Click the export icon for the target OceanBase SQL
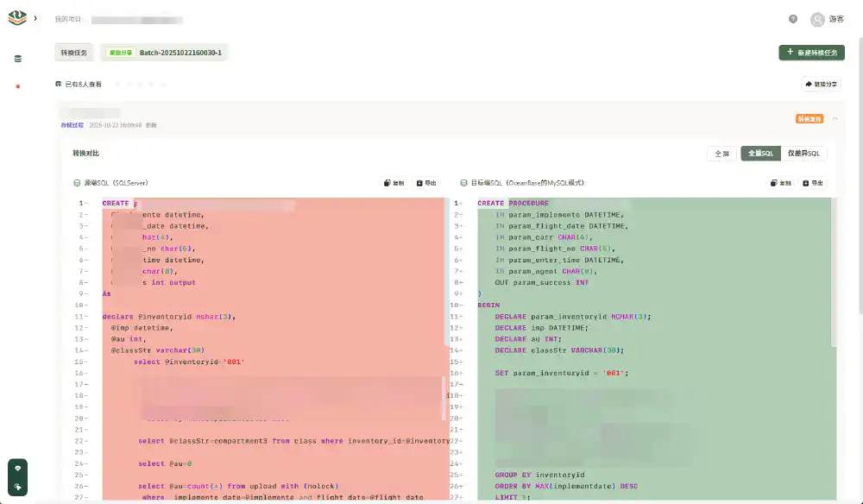The width and height of the screenshot is (863, 504). (804, 183)
